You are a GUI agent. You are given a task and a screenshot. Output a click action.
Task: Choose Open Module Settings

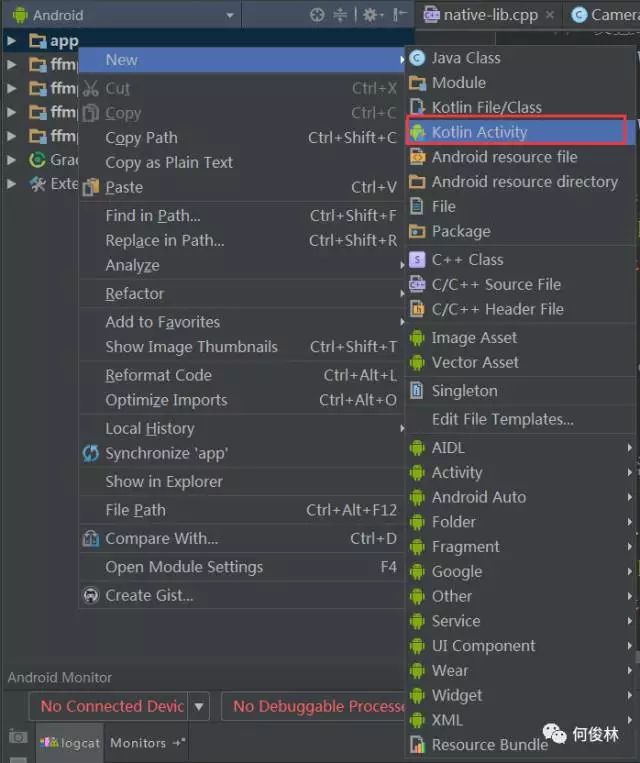click(242, 567)
